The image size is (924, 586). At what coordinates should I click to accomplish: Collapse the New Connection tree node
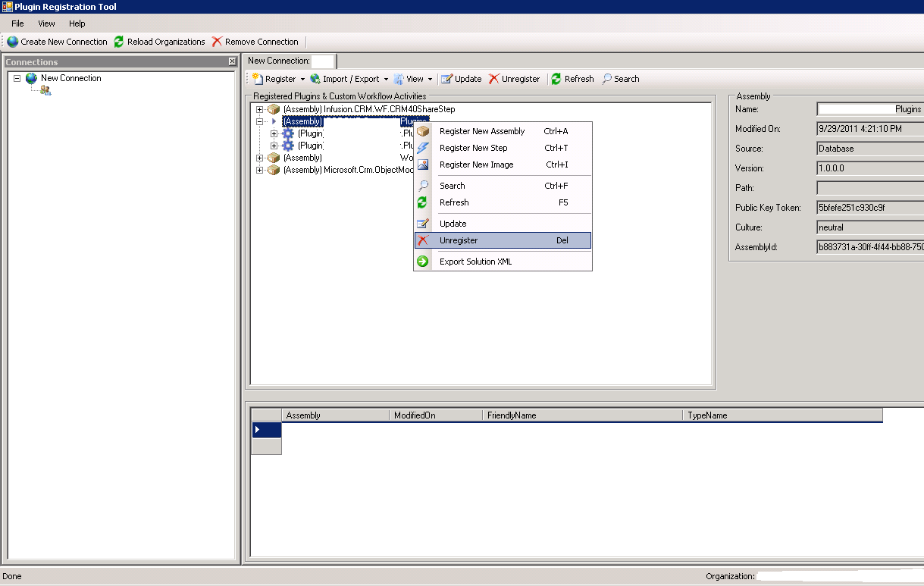click(17, 78)
